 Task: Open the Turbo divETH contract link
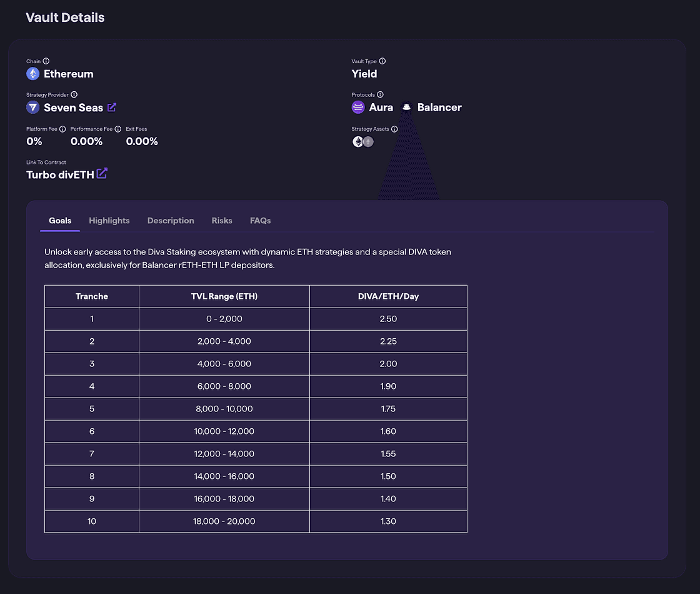60,174
